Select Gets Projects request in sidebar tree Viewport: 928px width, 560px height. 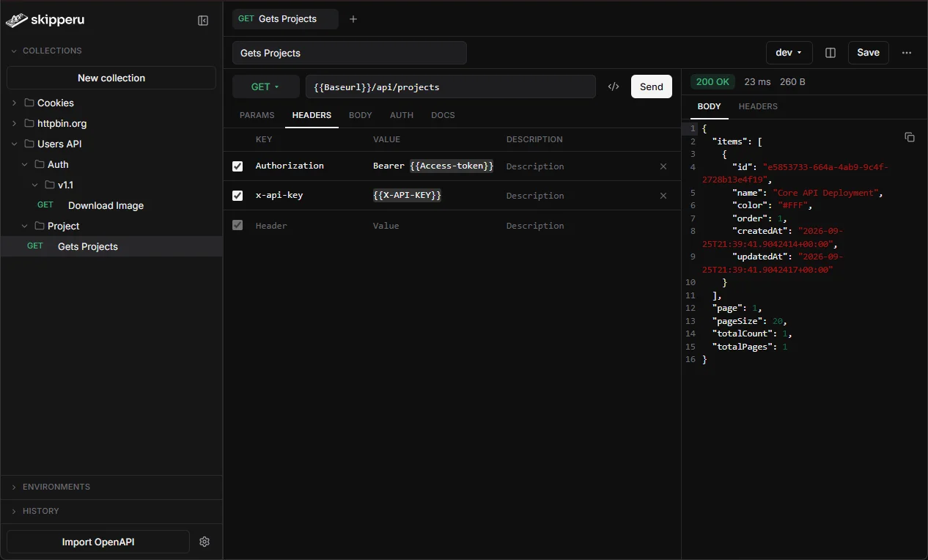(x=111, y=246)
